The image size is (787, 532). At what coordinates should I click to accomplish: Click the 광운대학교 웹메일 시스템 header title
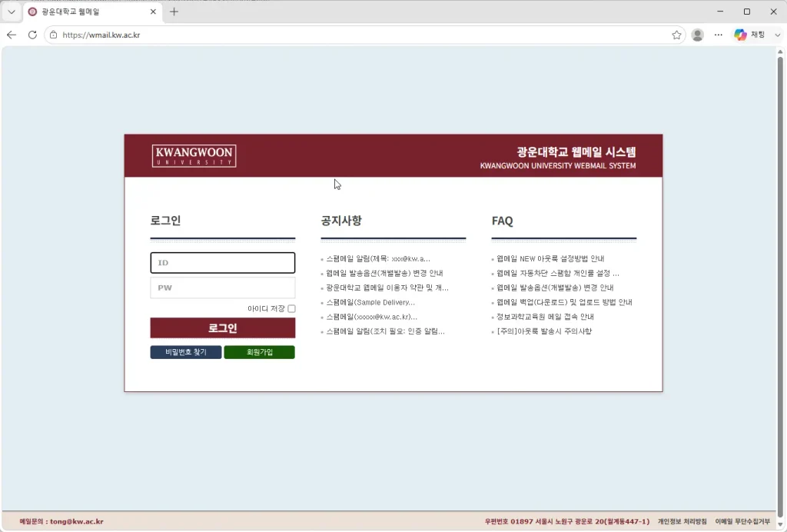pos(576,151)
